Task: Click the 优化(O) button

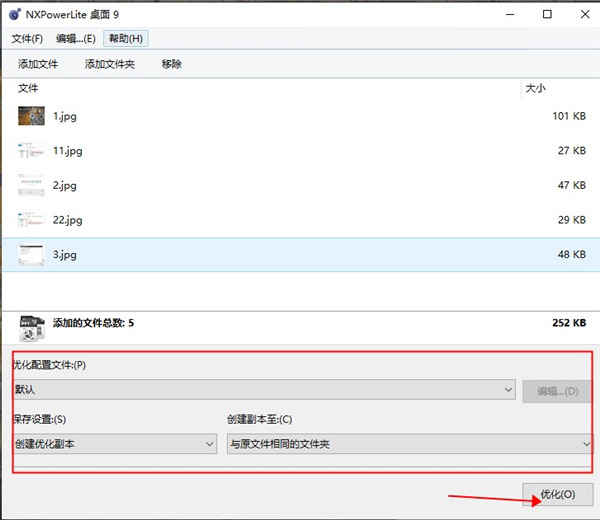Action: click(x=558, y=494)
